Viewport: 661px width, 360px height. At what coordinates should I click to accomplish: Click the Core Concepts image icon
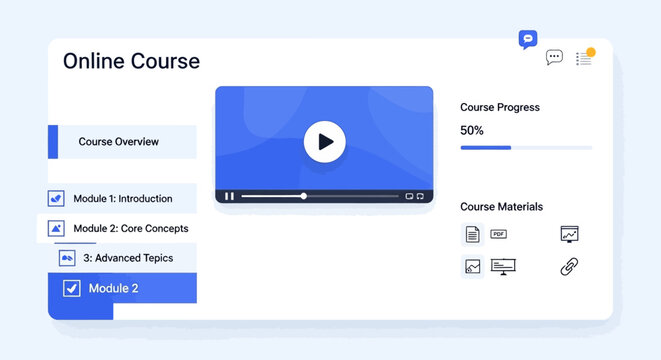(x=56, y=228)
